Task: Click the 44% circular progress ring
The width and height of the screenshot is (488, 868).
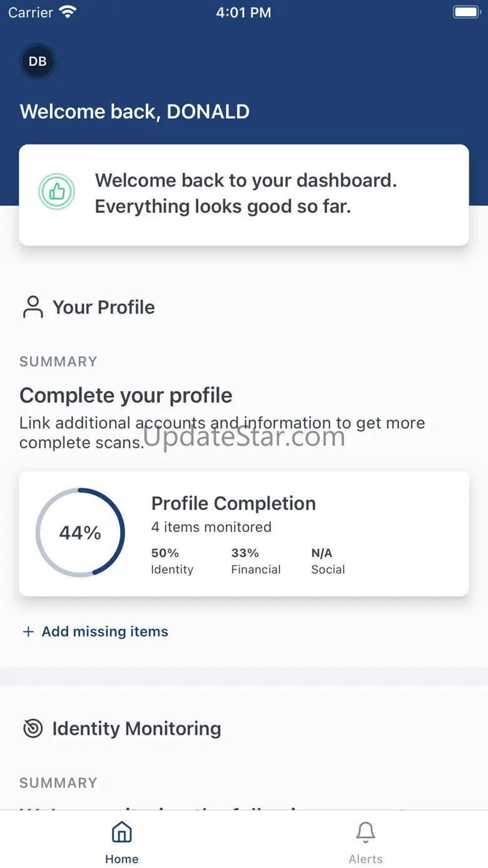Action: click(x=80, y=533)
